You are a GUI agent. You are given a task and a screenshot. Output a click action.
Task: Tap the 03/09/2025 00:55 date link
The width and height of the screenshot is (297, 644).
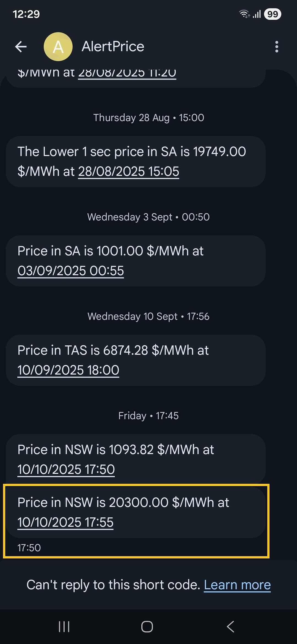(71, 271)
